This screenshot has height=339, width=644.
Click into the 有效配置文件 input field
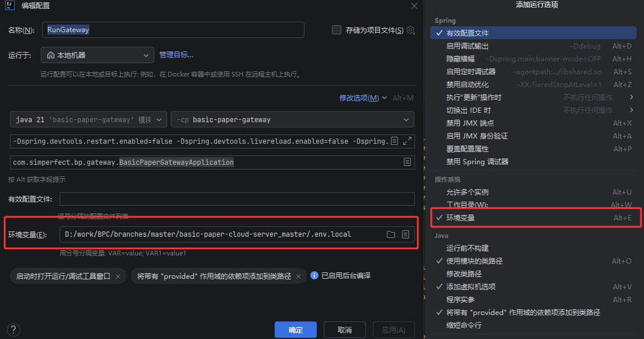click(x=237, y=199)
